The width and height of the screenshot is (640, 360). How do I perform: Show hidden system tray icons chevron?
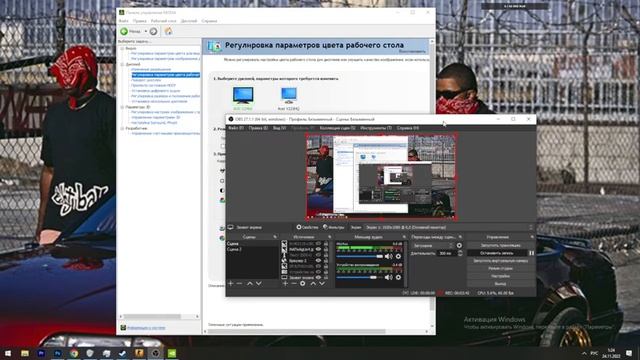pos(584,353)
